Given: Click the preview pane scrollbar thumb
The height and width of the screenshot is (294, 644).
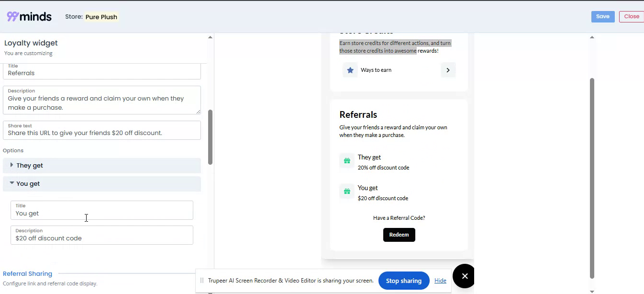Looking at the screenshot, I should tap(592, 178).
